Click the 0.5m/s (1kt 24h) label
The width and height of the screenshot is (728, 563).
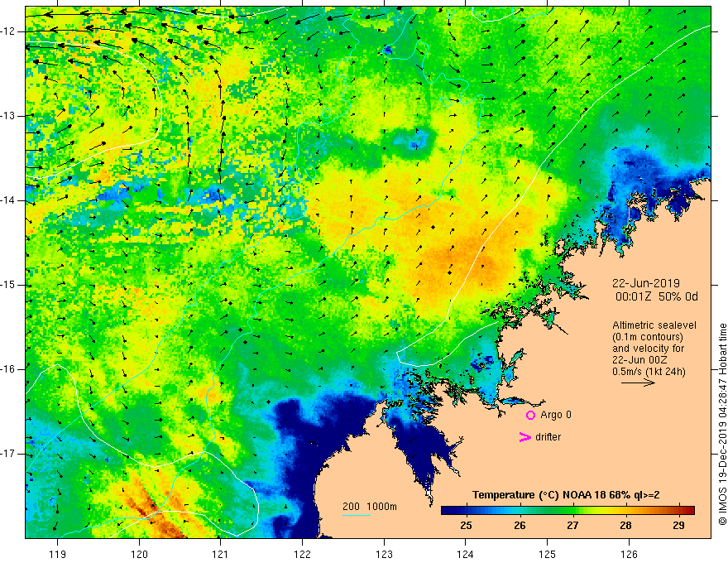point(649,372)
